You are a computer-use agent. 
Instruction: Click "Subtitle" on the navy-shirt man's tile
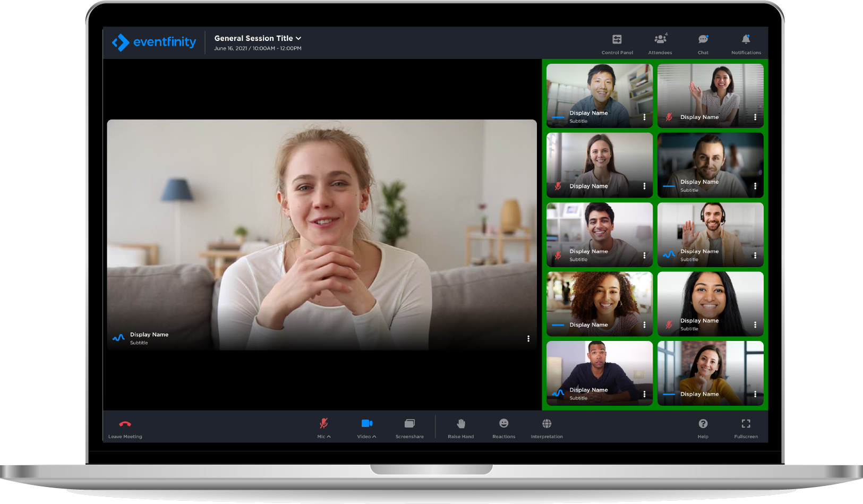click(x=578, y=398)
